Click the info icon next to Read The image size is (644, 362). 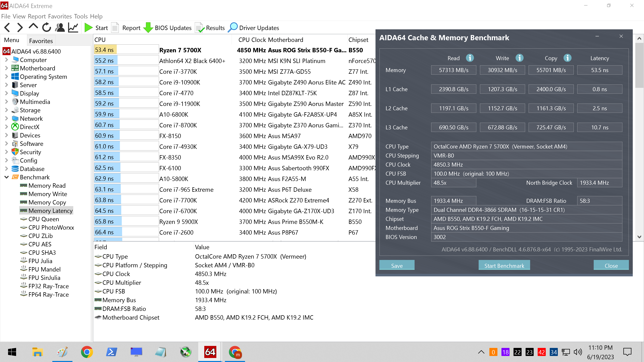tap(470, 58)
